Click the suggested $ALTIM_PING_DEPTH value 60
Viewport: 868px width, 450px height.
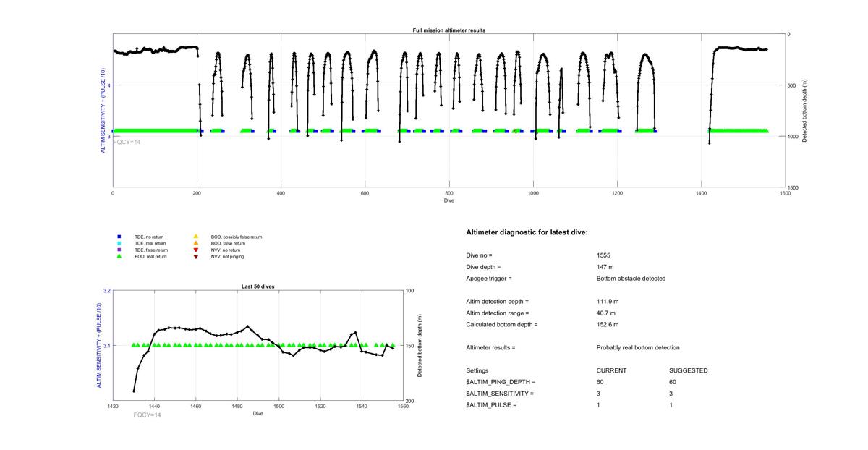(673, 382)
